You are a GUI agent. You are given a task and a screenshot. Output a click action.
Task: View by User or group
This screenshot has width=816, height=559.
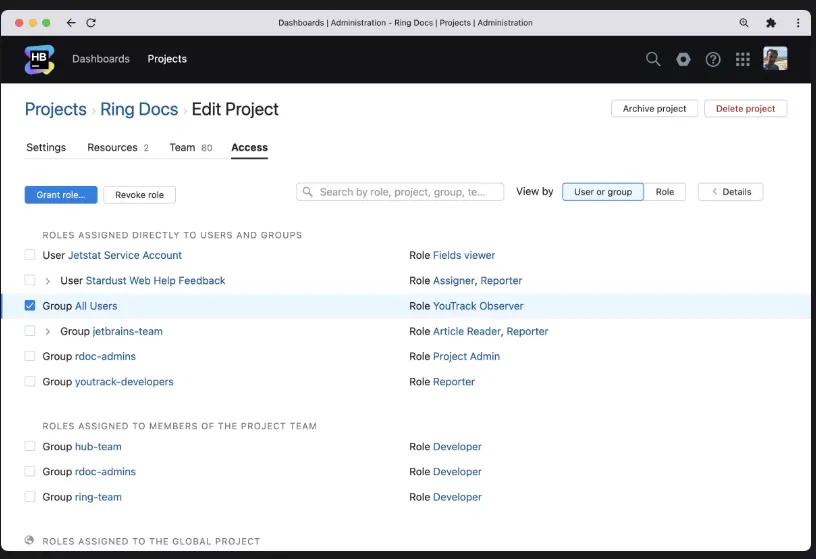point(603,192)
